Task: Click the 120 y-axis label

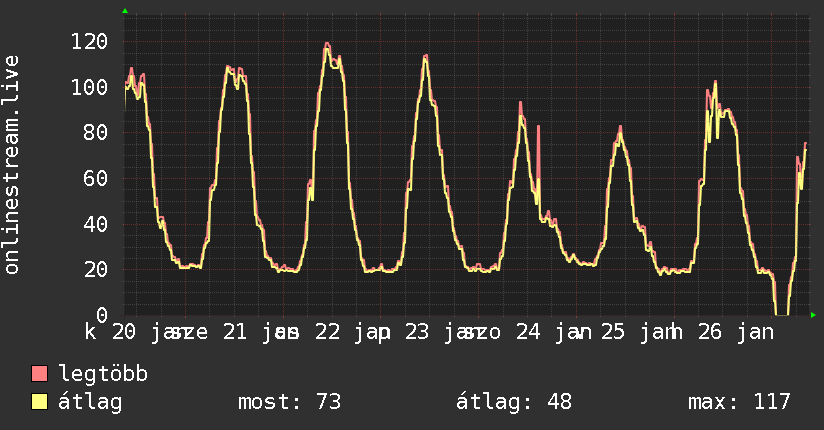Action: pyautogui.click(x=89, y=41)
